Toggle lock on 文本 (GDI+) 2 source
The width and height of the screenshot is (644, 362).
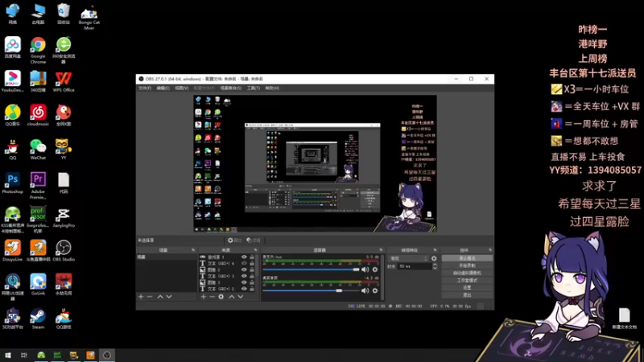[252, 289]
